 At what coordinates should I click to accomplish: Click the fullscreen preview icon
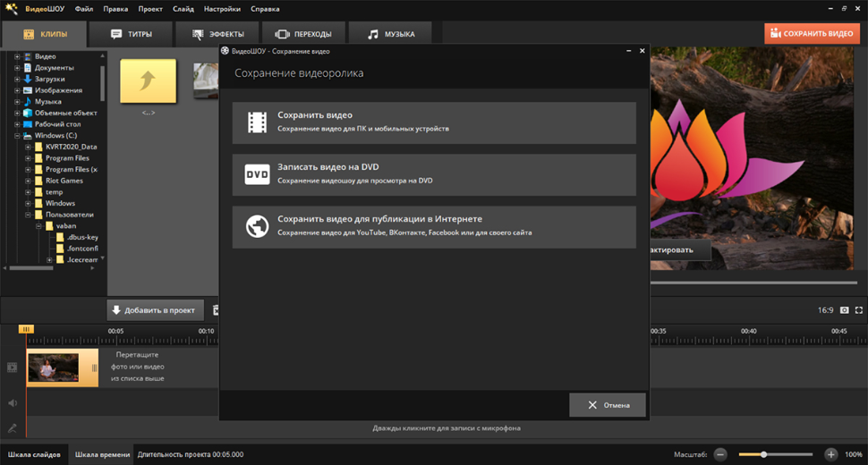coord(858,310)
